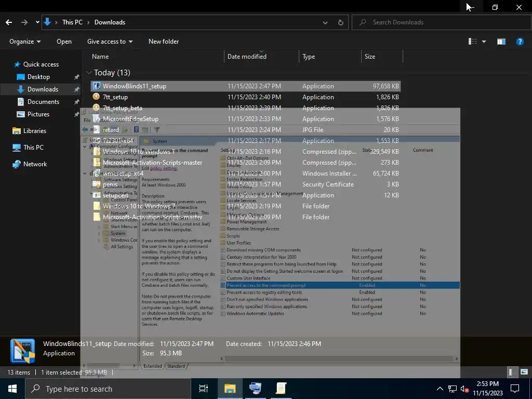The height and width of the screenshot is (399, 532).
Task: Select the setupcert application file
Action: point(246,195)
